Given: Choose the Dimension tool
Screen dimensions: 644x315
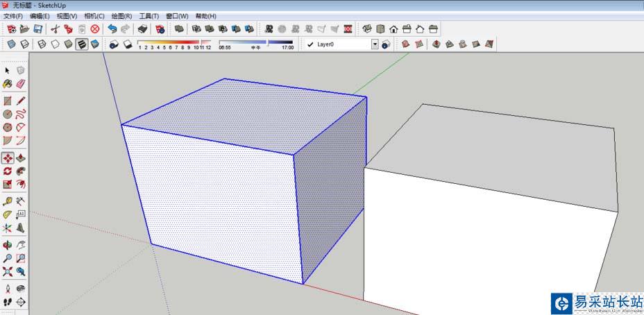Looking at the screenshot, I should tap(21, 201).
